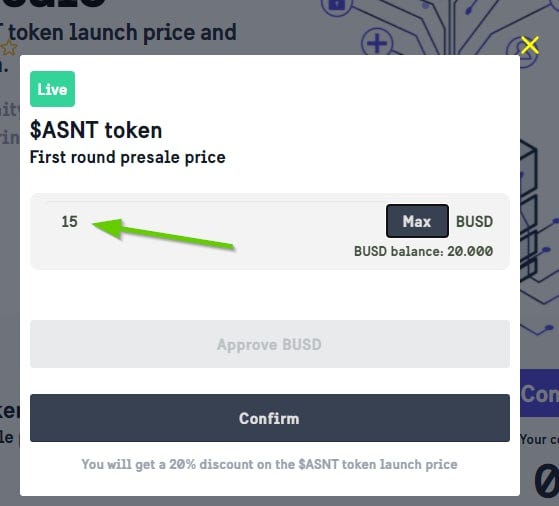Screen dimensions: 559x506
Task: Click the circled plus icon in background
Action: point(377,43)
